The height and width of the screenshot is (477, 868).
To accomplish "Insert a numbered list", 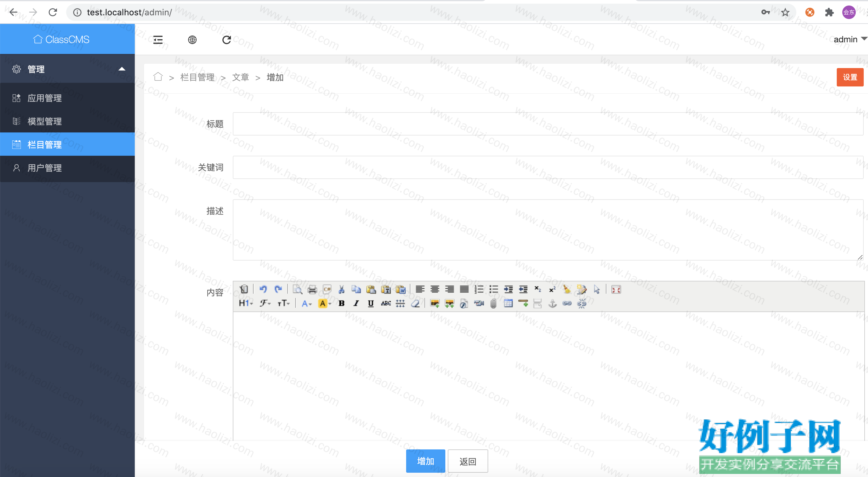I will click(x=479, y=289).
